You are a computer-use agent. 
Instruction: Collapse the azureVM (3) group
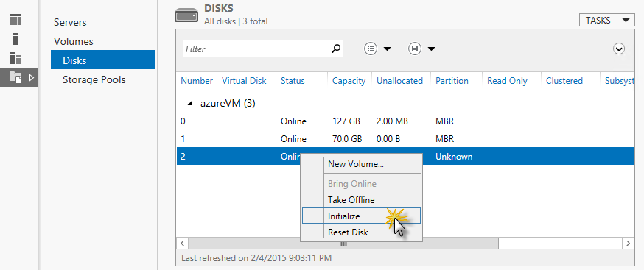(190, 104)
